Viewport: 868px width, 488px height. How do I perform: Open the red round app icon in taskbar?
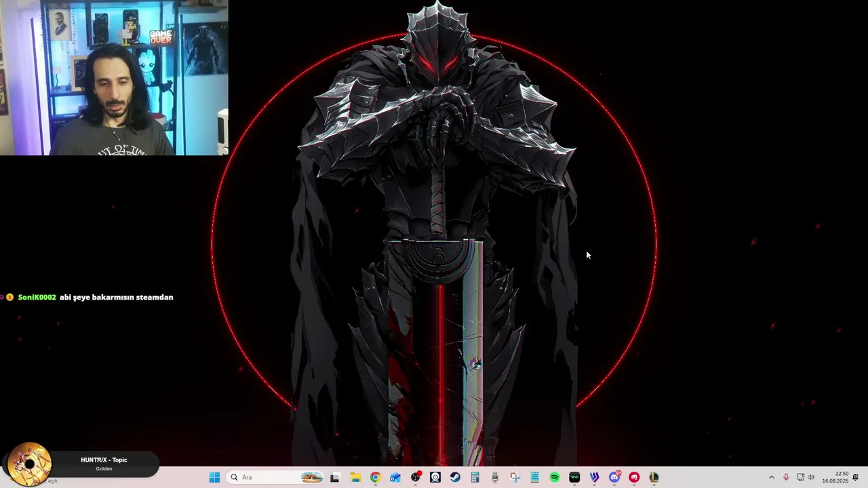pos(634,477)
